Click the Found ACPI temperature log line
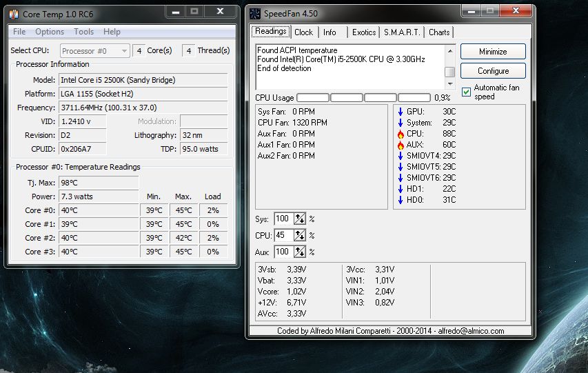 click(297, 50)
